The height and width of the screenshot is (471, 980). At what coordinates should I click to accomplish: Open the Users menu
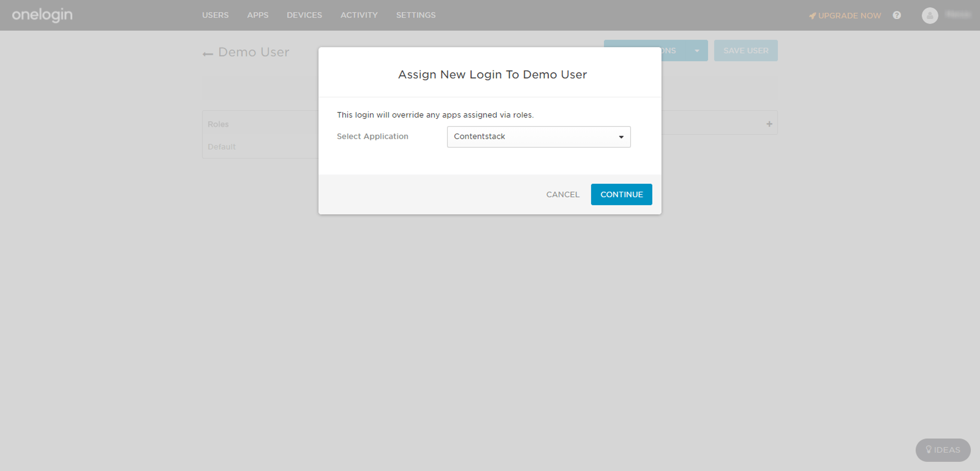pos(215,15)
